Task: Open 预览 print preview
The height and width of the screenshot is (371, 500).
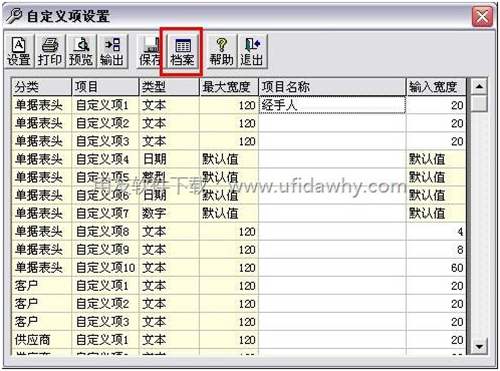Action: click(x=81, y=51)
